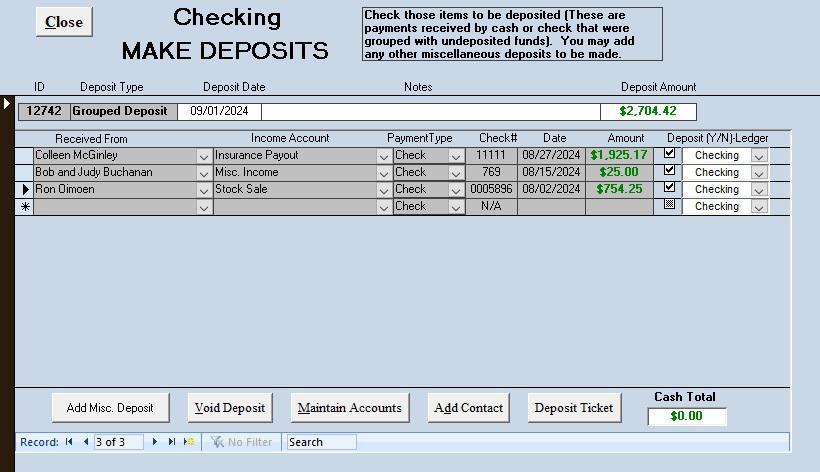Click the record Search field

[320, 442]
